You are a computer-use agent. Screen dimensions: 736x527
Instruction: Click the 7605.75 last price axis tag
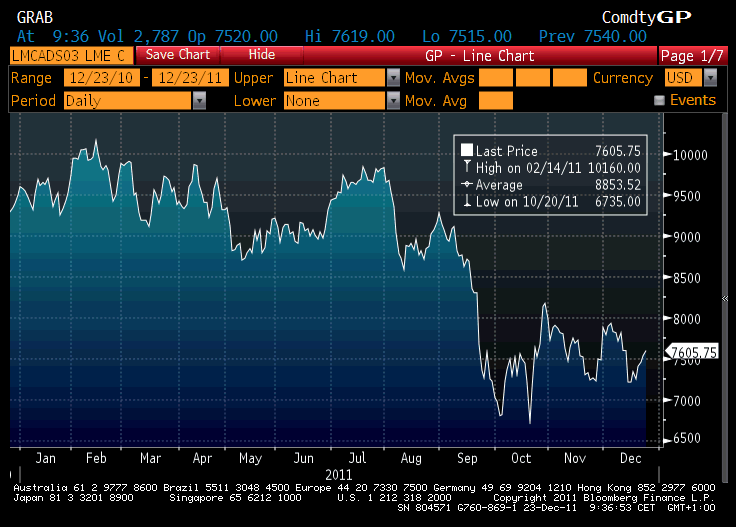click(x=696, y=352)
